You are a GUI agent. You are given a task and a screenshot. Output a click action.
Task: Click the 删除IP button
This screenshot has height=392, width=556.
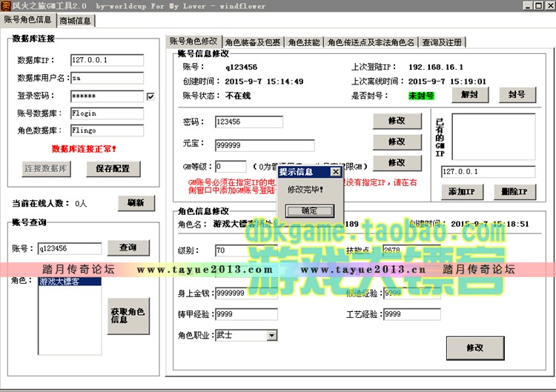515,192
